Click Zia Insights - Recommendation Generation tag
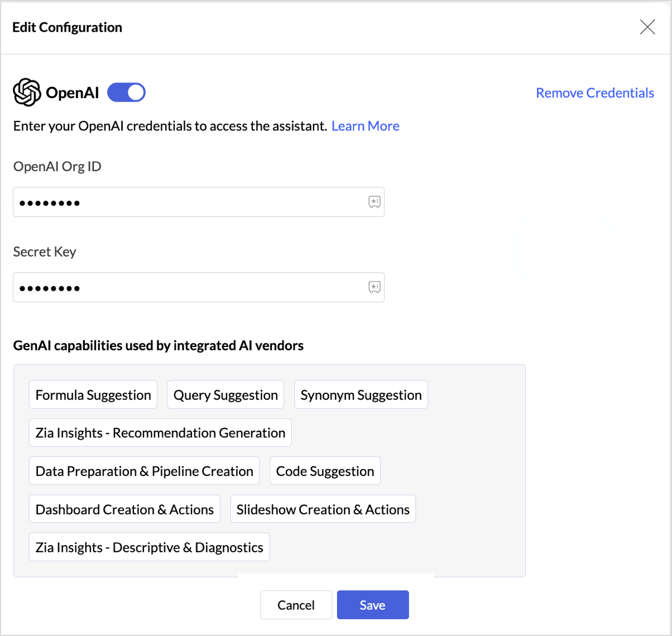Viewport: 672px width, 636px height. click(160, 433)
